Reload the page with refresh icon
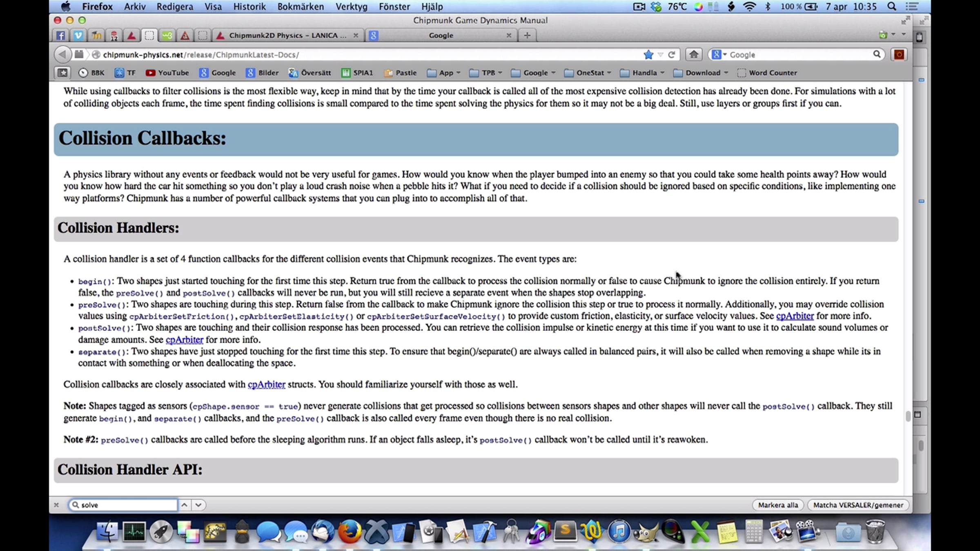The height and width of the screenshot is (551, 980). (672, 54)
